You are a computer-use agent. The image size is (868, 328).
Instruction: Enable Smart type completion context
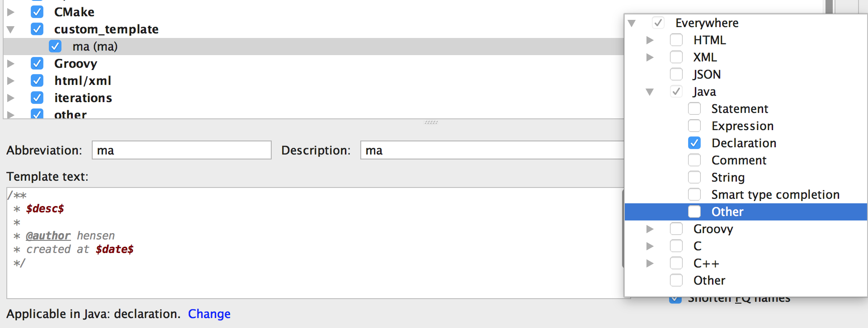tap(694, 194)
